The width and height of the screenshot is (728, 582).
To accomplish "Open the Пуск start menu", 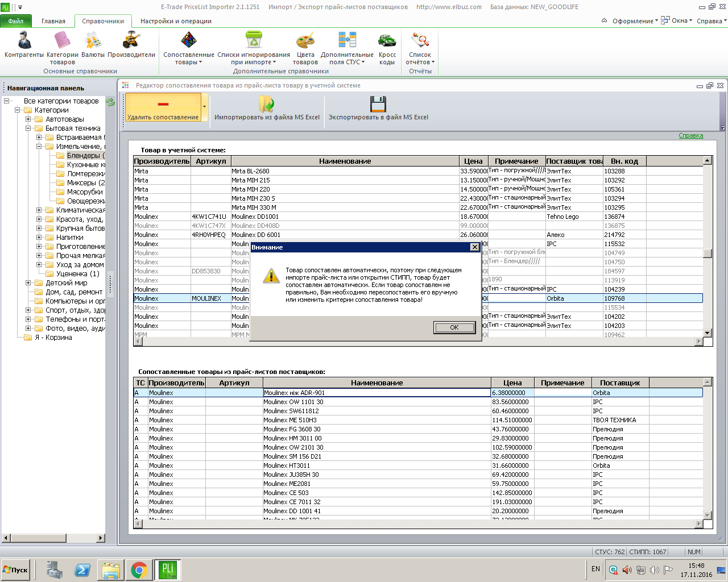I will click(x=15, y=570).
